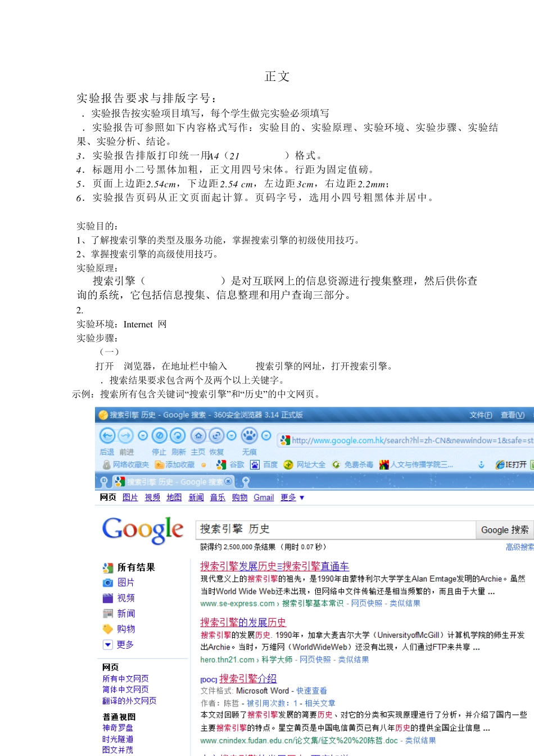The image size is (534, 756).
Task: Open Google 音乐 in the top nav
Action: [218, 497]
